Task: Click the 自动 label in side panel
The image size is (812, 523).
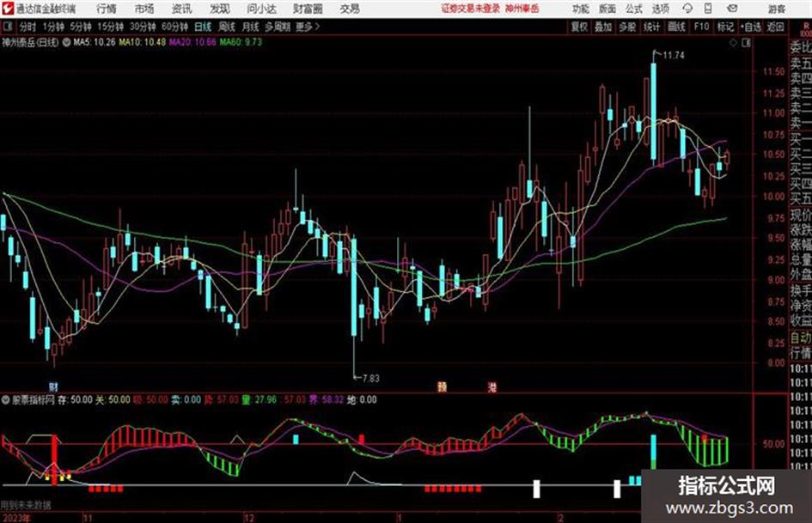Action: click(x=801, y=338)
